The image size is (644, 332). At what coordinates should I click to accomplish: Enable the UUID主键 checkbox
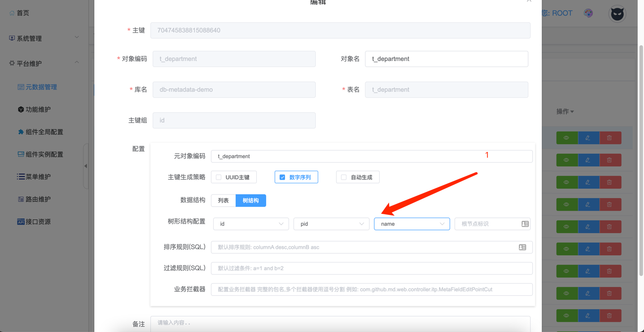point(219,177)
